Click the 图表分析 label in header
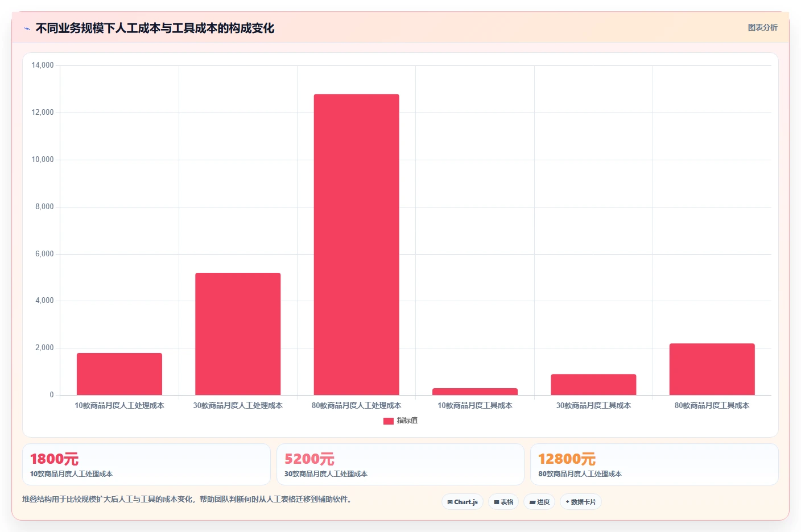Screen dimensions: 801x532 tap(762, 27)
